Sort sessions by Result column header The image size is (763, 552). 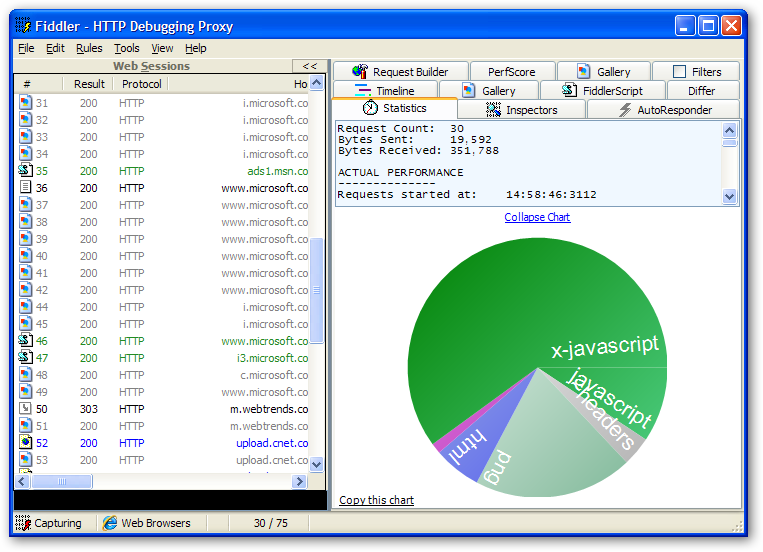pos(89,84)
